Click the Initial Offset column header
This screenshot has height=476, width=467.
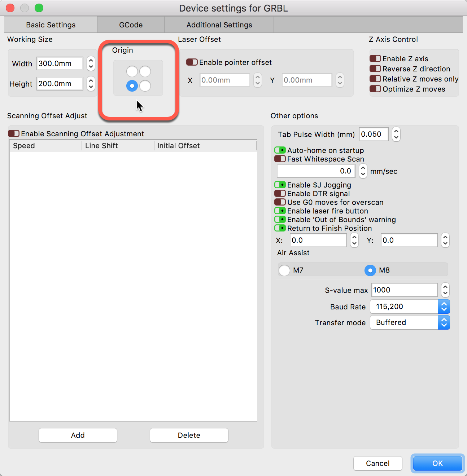click(205, 146)
